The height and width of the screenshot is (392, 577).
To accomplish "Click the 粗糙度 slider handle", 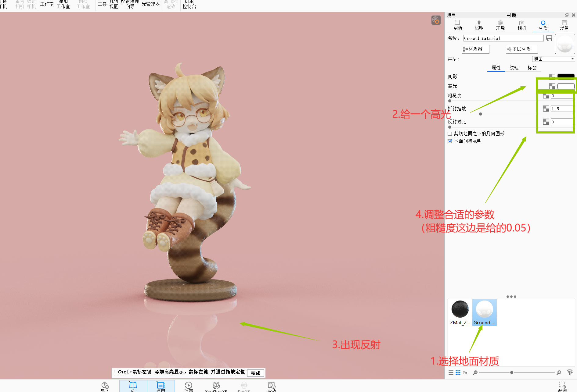I will click(450, 101).
